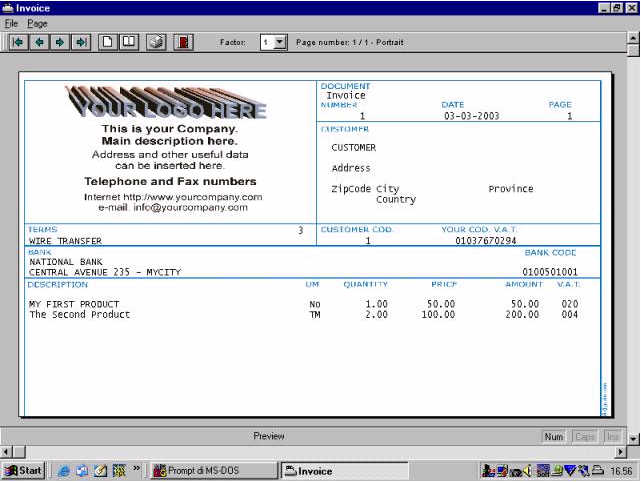Click the WIRE TRANSFER terms text
Screen dimensions: 641x482
65,241
